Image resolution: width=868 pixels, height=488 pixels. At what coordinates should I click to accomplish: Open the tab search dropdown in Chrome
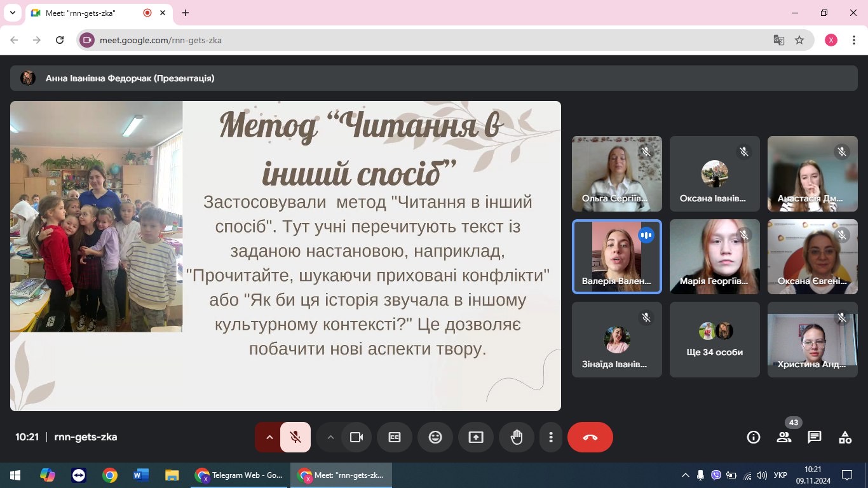(x=12, y=13)
